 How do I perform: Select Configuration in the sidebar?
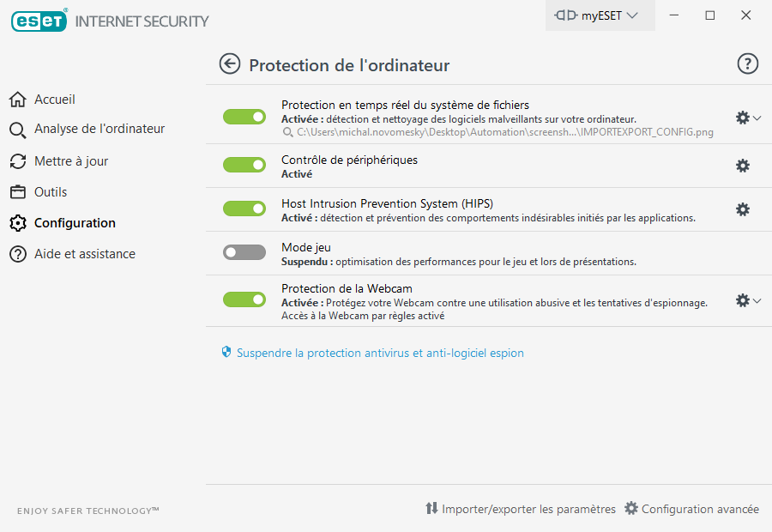(x=75, y=222)
